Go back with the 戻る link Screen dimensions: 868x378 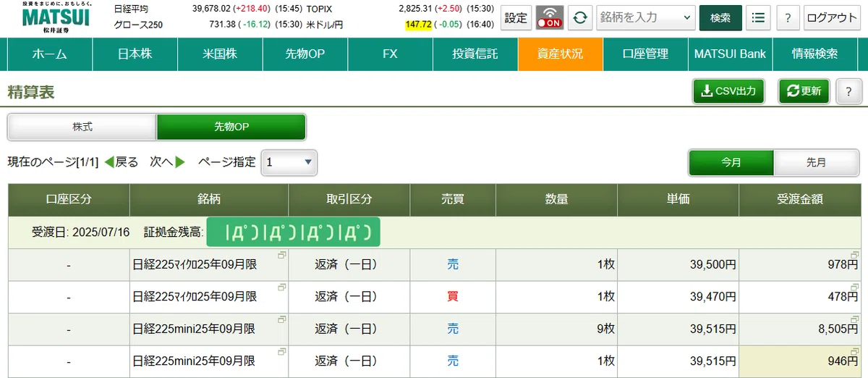122,162
